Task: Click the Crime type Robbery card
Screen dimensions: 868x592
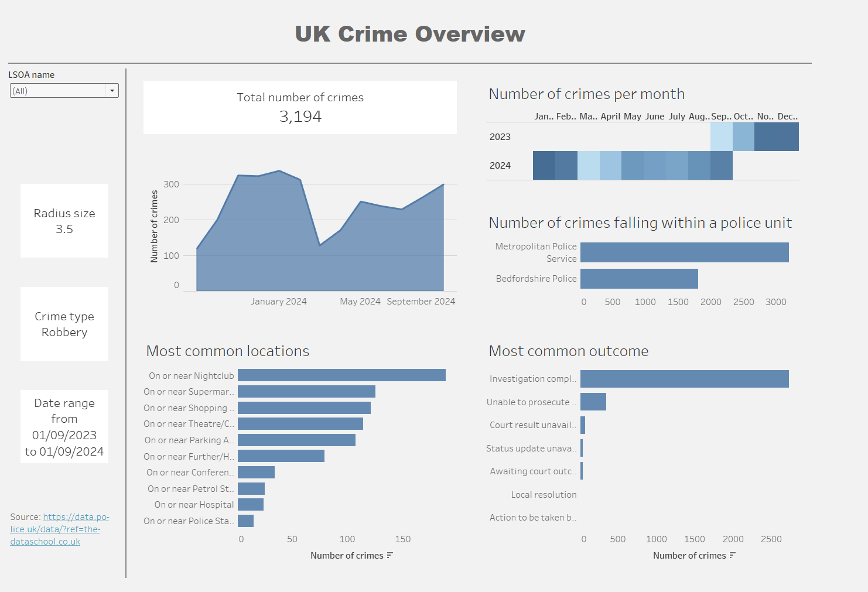Action: (x=64, y=324)
